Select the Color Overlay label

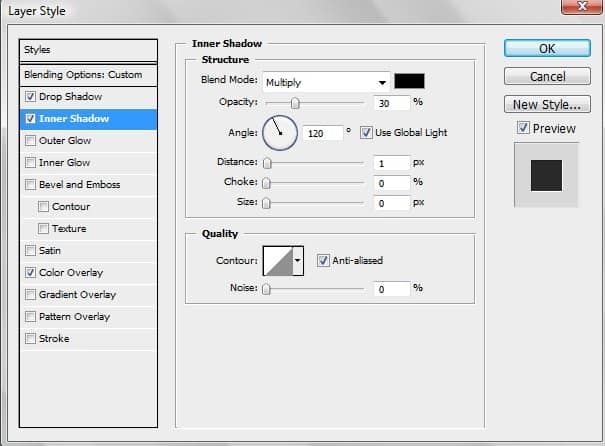71,272
